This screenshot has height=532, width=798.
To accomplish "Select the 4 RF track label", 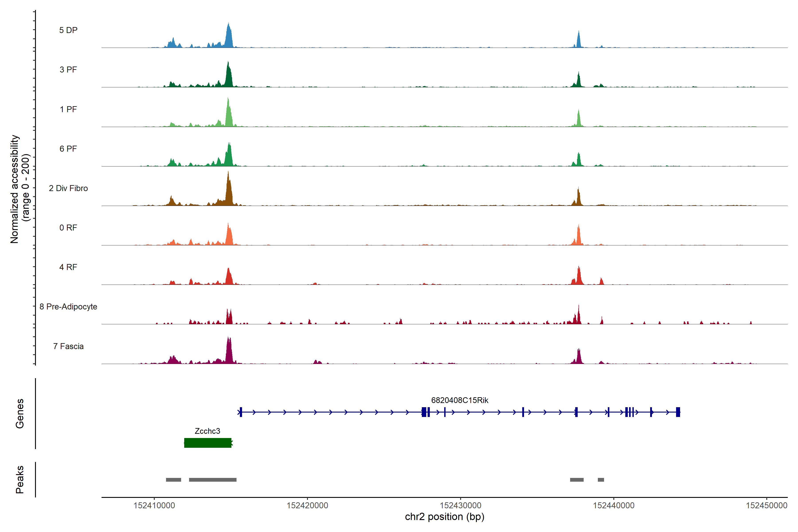I will (x=68, y=267).
